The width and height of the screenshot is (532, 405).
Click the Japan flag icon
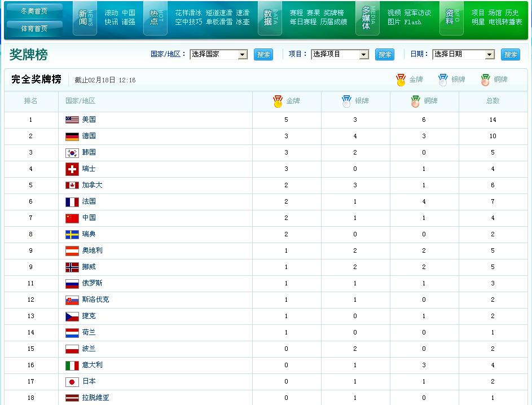[72, 381]
